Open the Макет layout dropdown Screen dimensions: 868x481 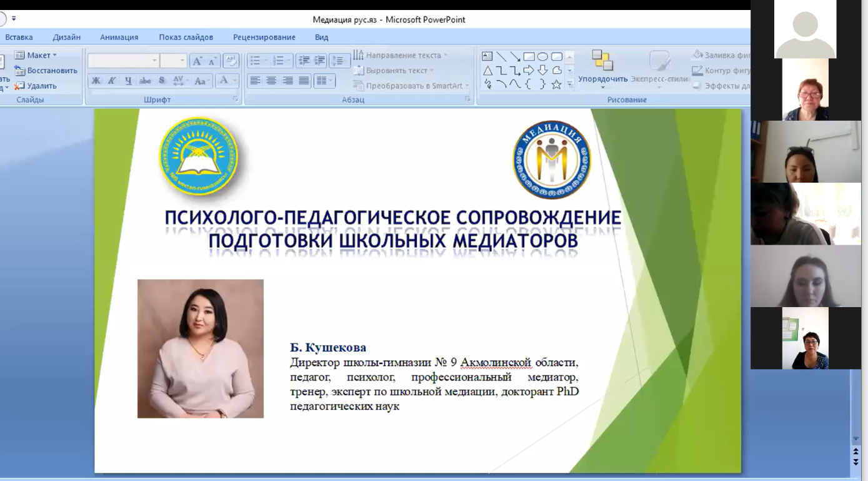coord(36,55)
